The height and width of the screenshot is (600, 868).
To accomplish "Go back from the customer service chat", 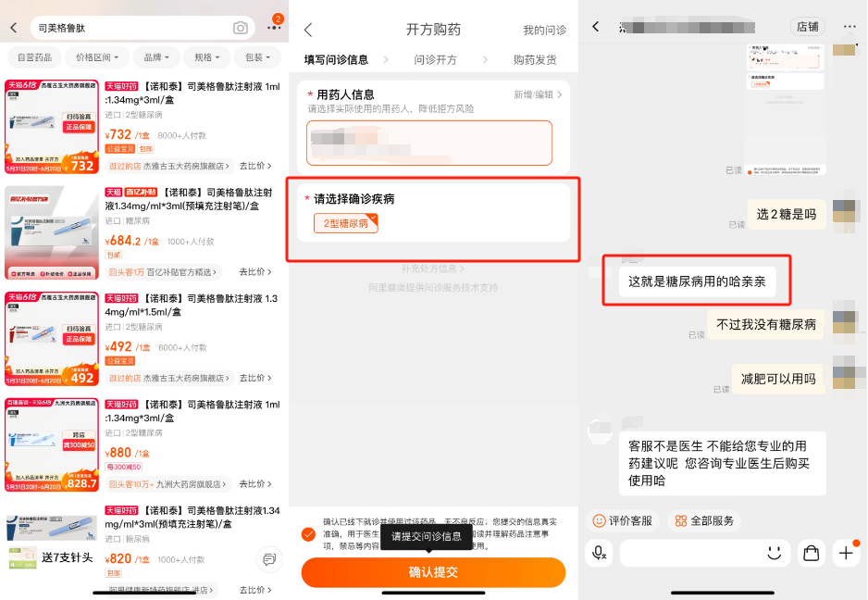I will tap(596, 27).
